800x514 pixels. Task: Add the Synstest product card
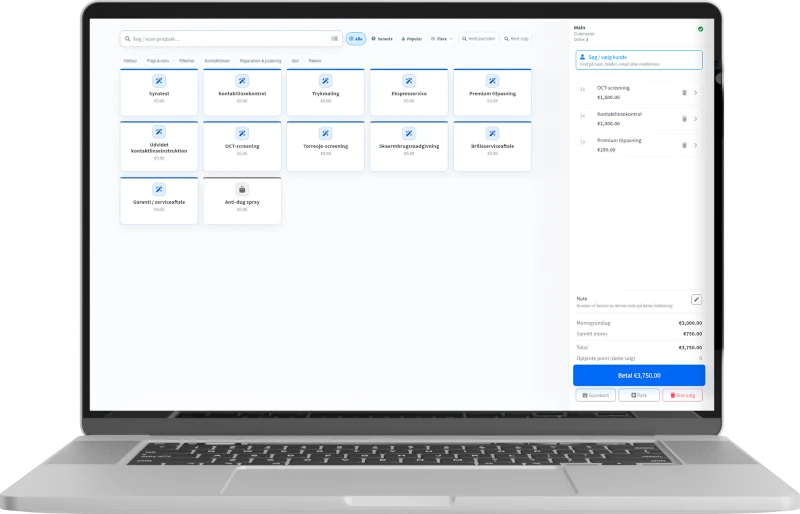pyautogui.click(x=159, y=92)
